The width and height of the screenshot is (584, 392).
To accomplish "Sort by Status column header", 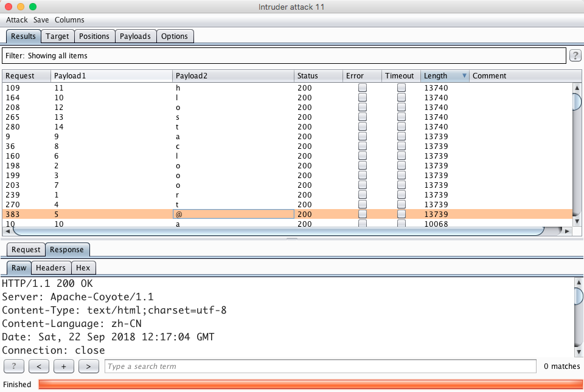I will coord(318,76).
